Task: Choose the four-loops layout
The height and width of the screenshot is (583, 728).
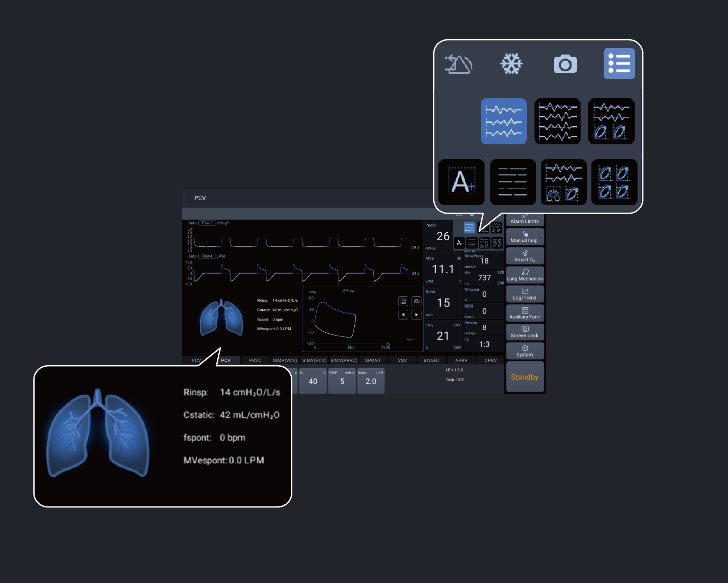Action: (614, 182)
